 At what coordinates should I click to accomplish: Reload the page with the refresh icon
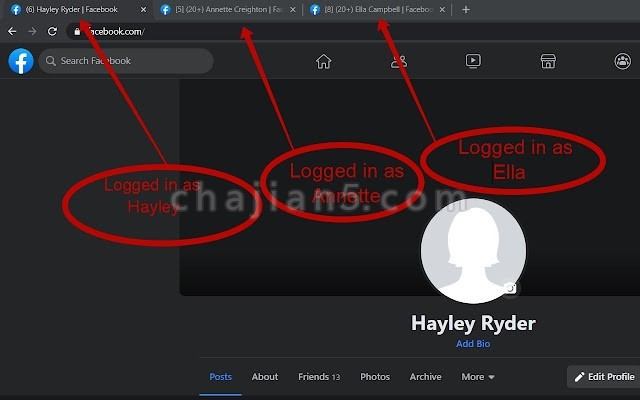[x=52, y=31]
